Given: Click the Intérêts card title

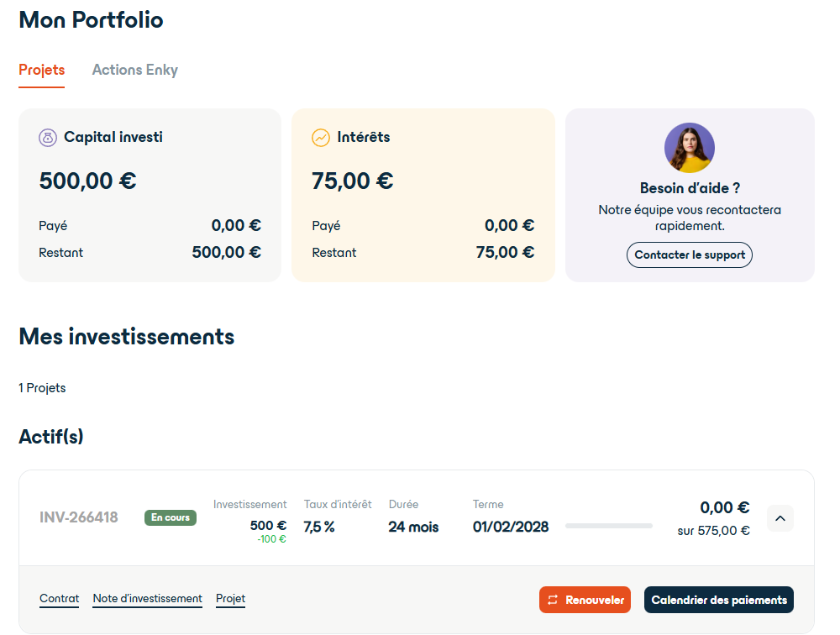Looking at the screenshot, I should (363, 137).
